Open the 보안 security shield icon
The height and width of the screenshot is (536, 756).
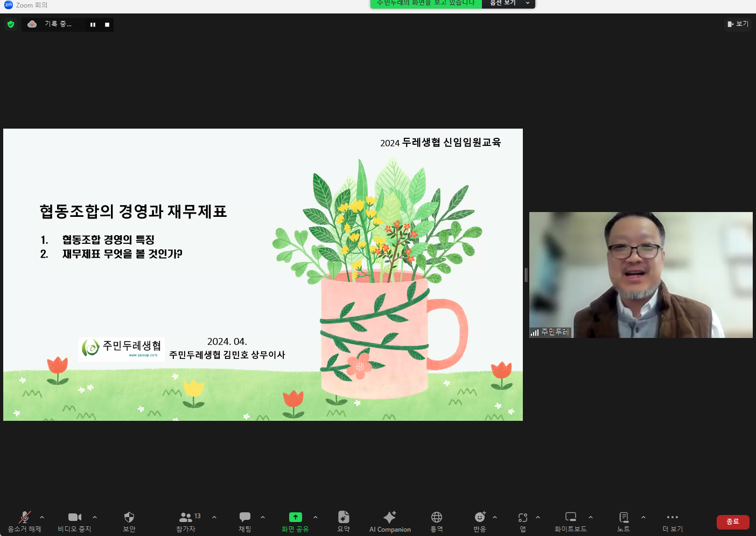point(129,521)
